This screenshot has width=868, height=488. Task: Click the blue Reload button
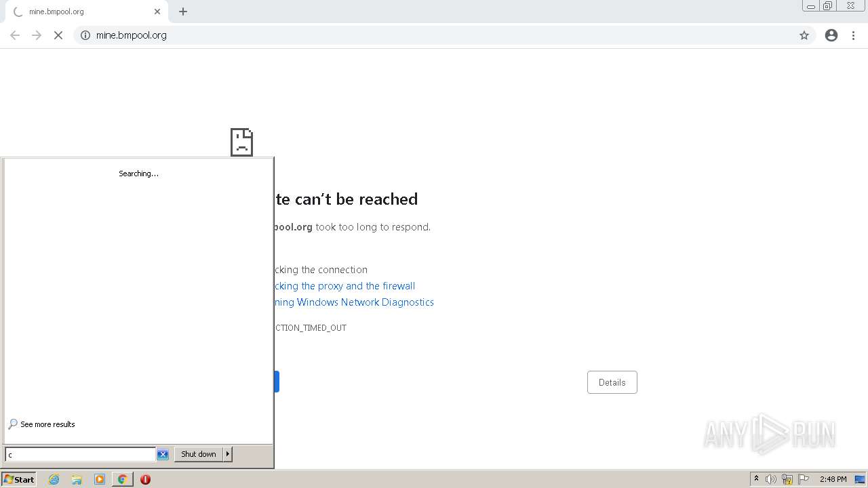(x=277, y=382)
